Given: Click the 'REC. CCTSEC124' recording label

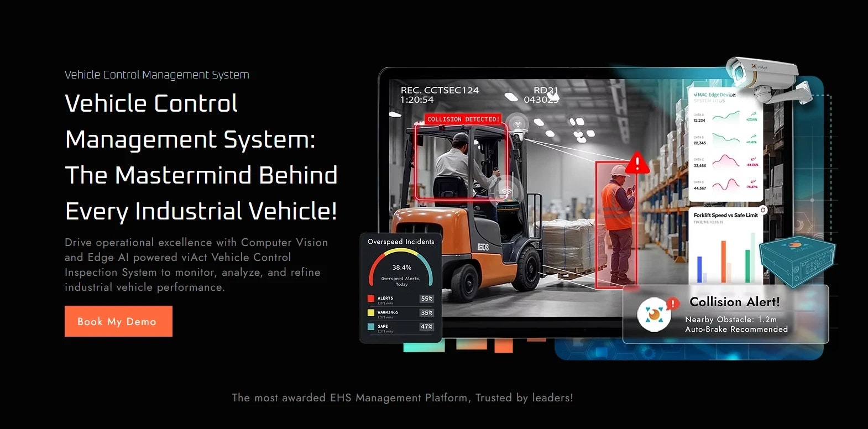Looking at the screenshot, I should coord(440,90).
